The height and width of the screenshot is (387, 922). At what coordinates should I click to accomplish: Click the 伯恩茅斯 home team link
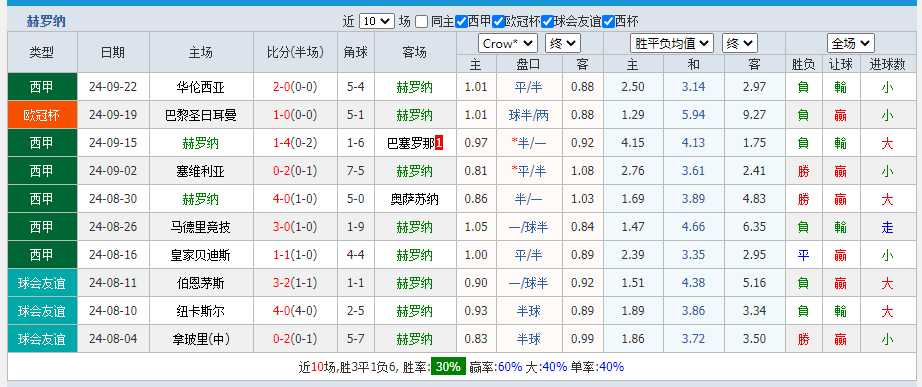click(x=201, y=283)
